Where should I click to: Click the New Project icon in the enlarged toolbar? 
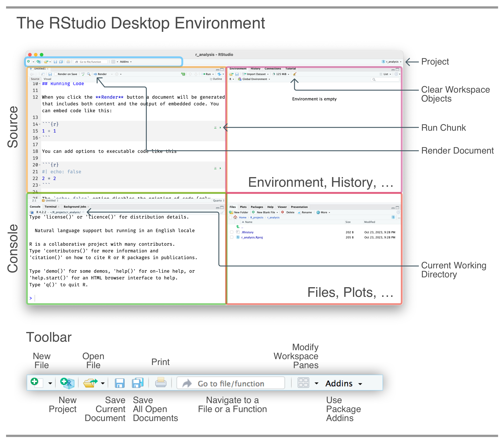point(67,383)
